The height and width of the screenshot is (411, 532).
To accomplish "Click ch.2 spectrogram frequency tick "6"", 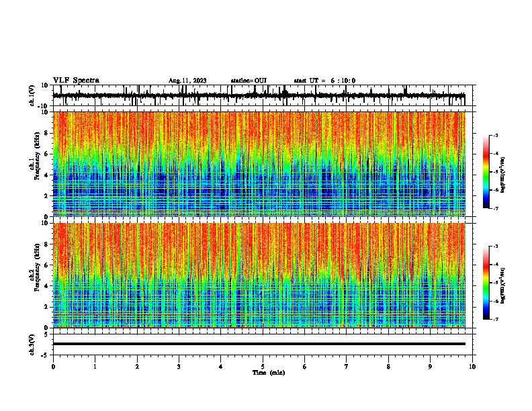I will (x=46, y=265).
